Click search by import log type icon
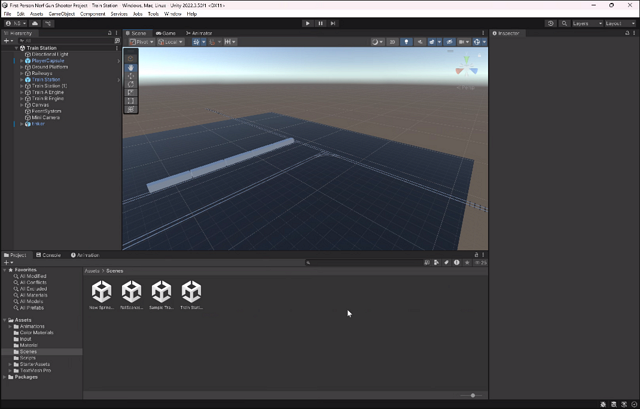 pos(457,262)
